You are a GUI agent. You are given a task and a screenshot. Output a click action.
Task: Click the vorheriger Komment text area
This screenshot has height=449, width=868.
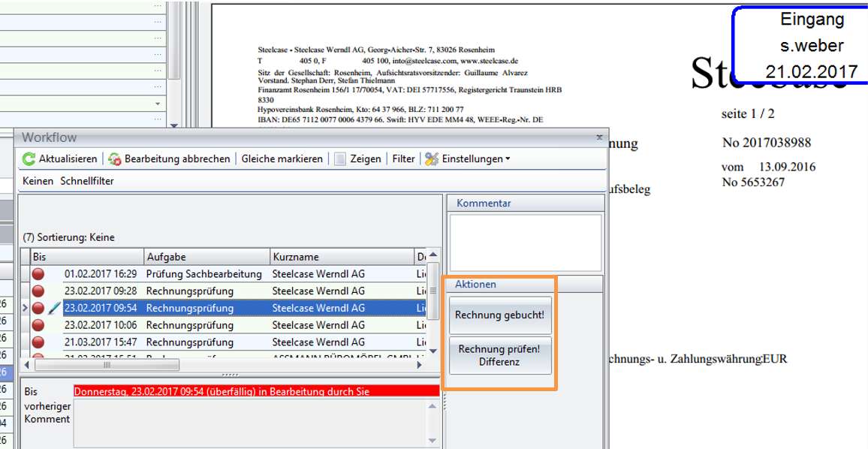tap(251, 423)
